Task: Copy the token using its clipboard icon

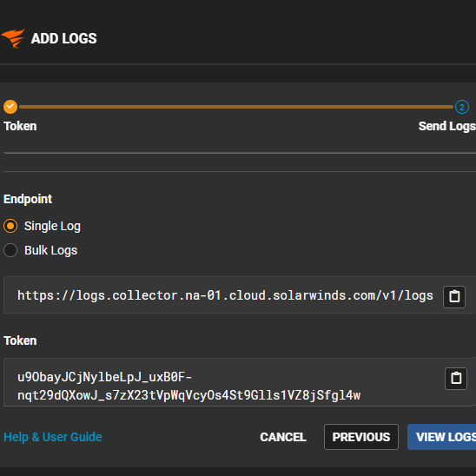Action: click(x=456, y=378)
